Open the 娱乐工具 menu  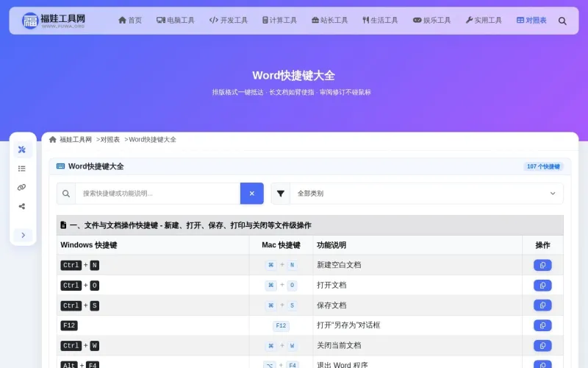pyautogui.click(x=431, y=21)
